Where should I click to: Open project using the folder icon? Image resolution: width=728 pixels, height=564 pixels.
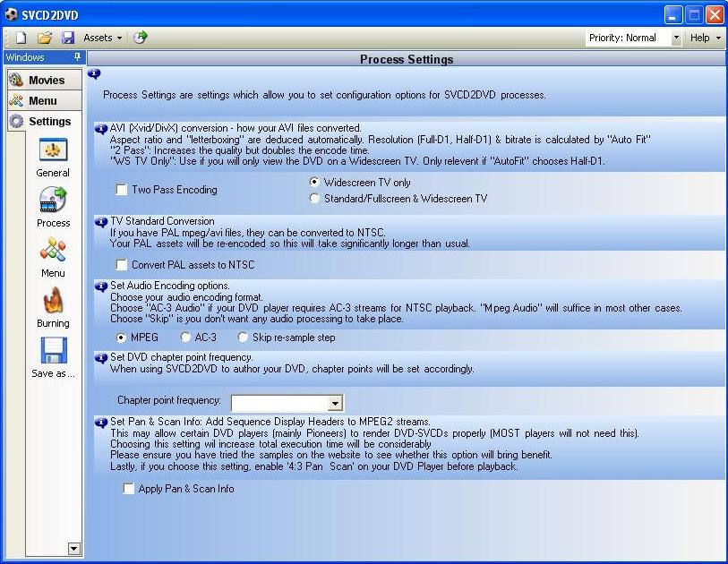[x=45, y=38]
